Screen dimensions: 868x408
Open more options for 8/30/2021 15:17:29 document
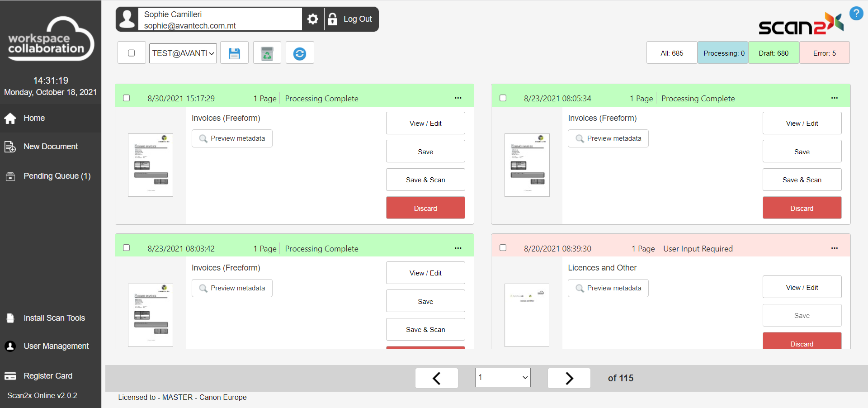click(x=458, y=98)
